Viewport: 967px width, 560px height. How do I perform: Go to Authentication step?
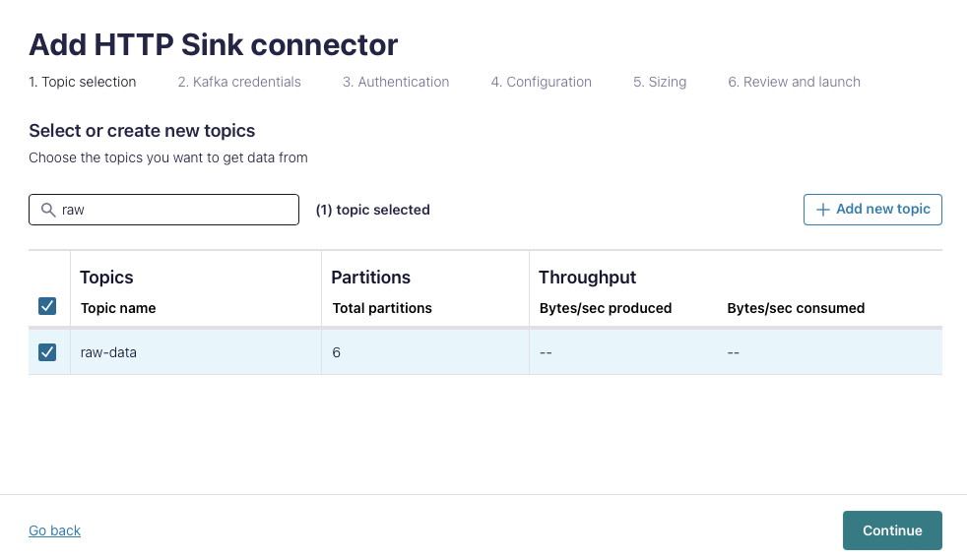(396, 82)
